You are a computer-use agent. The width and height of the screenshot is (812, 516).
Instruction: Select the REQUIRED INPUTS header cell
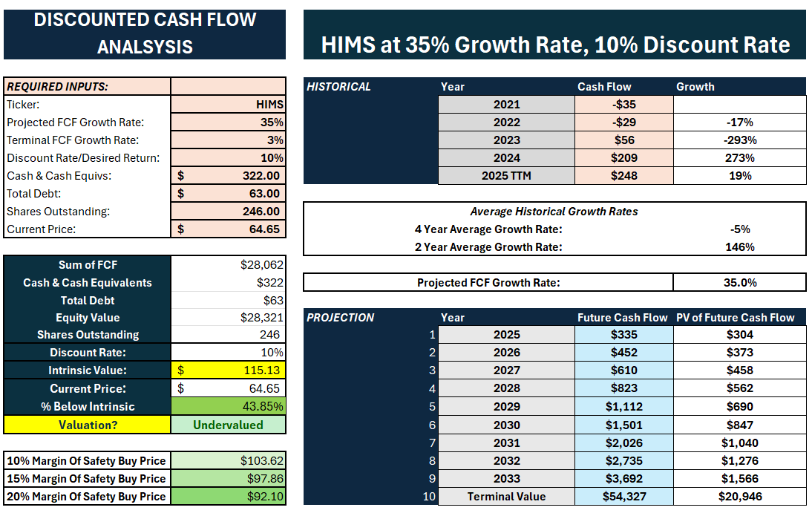[x=87, y=87]
